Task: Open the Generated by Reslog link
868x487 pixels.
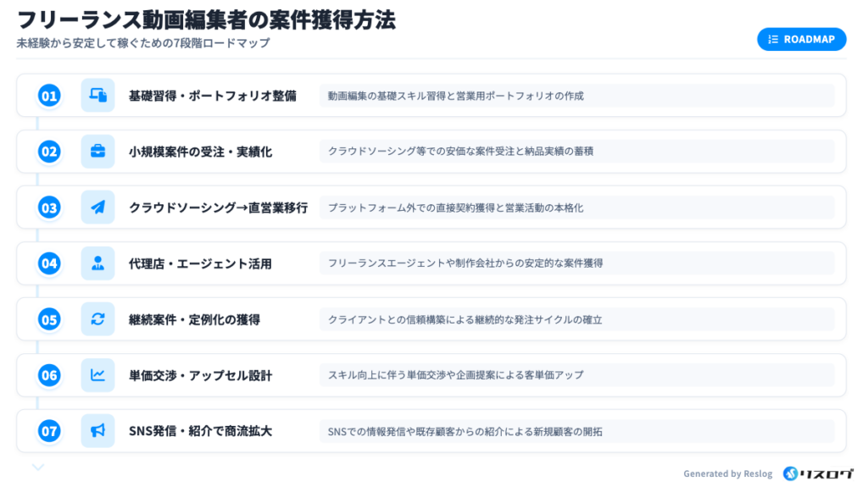Action: (727, 474)
